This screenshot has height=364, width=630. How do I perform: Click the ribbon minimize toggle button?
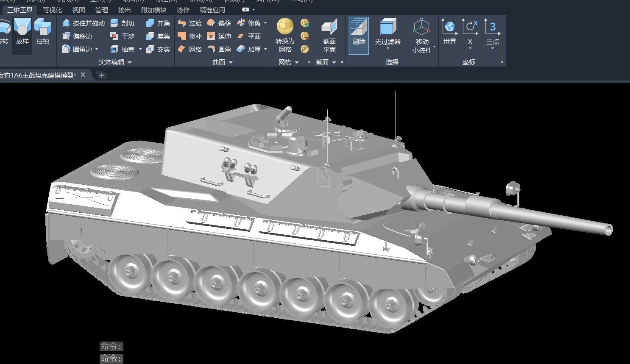tap(245, 9)
